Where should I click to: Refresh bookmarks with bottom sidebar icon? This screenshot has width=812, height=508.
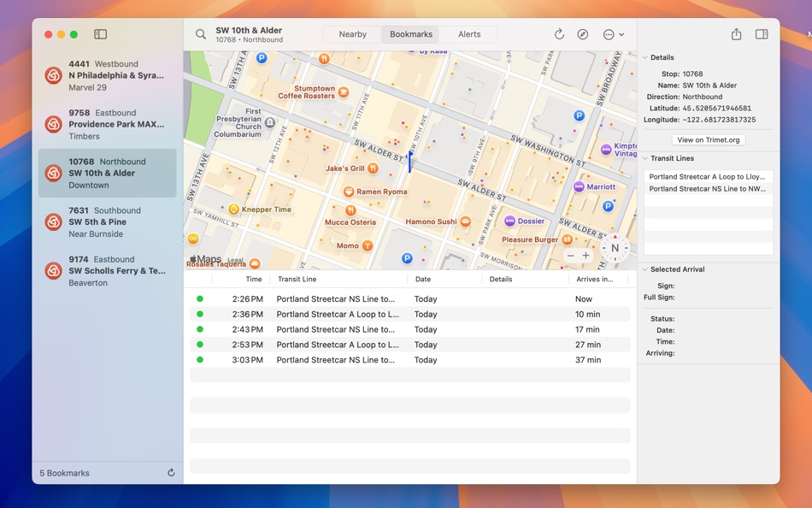171,473
